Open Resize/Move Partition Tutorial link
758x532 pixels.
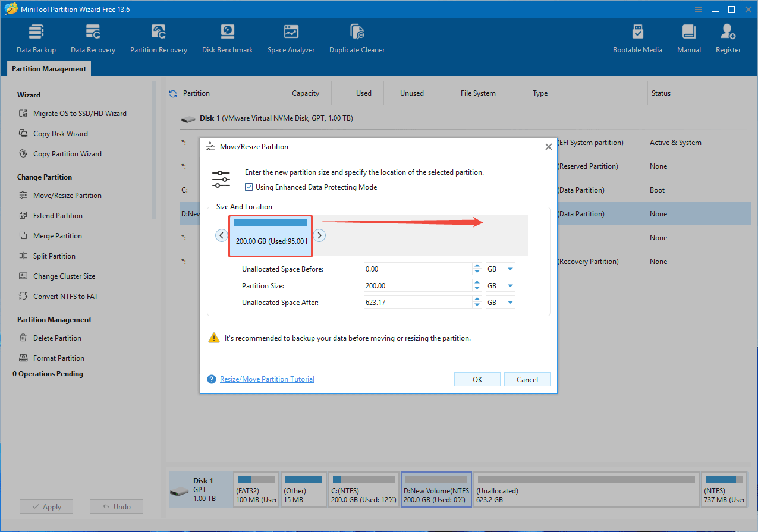267,379
